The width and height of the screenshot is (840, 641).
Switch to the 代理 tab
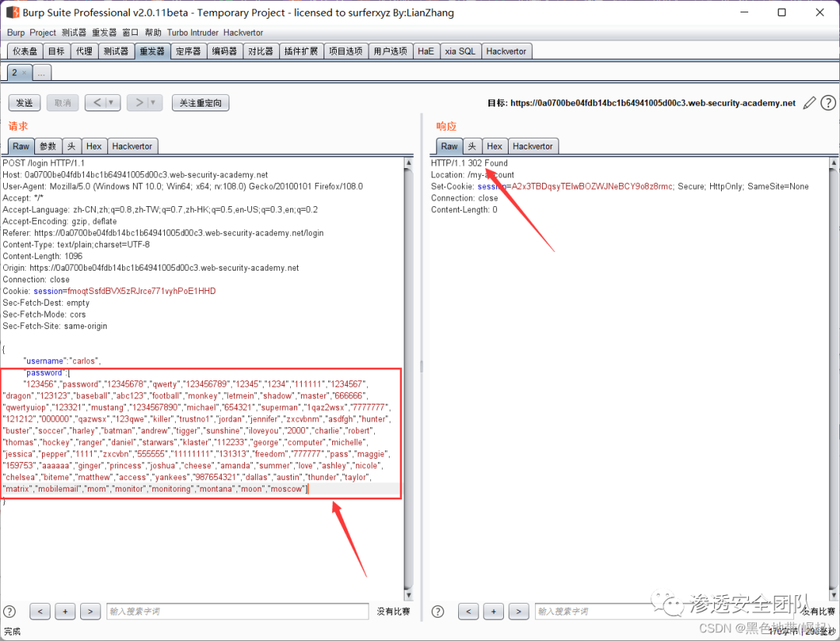[x=84, y=51]
